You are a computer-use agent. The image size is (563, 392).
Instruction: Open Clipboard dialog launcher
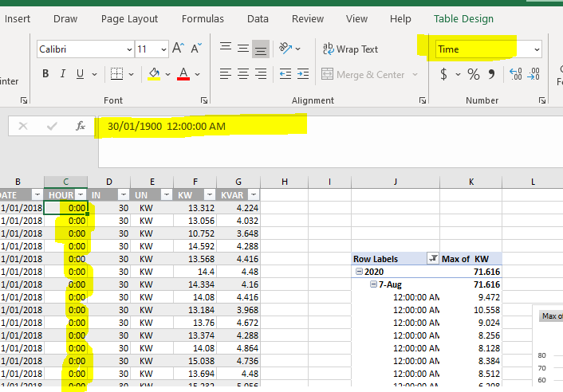pyautogui.click(x=24, y=100)
